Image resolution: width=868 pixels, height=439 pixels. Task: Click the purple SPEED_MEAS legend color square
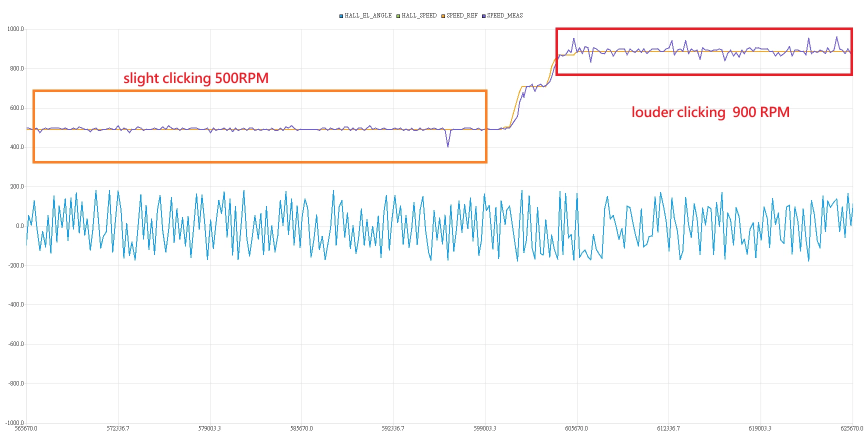pos(484,16)
